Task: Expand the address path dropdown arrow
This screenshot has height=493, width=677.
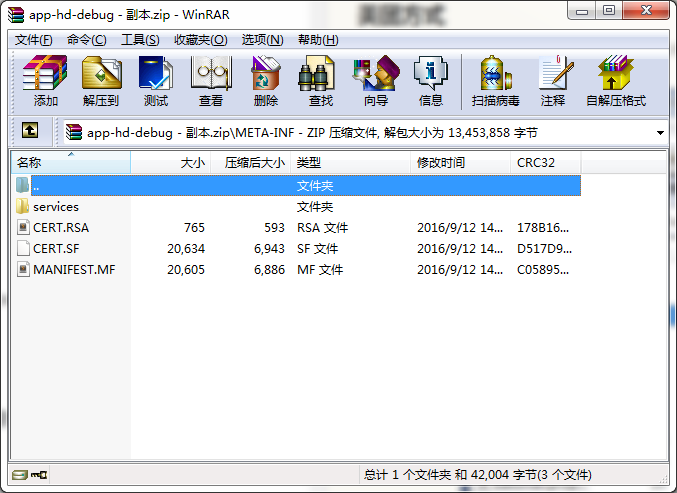Action: point(661,132)
